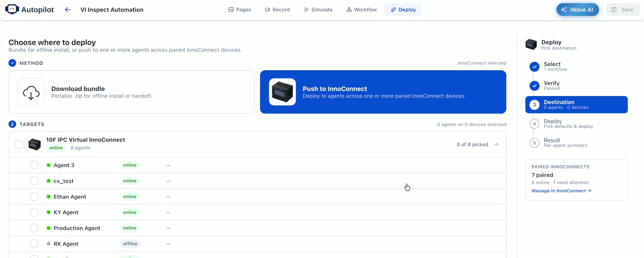Click 'VI Inspect Automation' title
The height and width of the screenshot is (258, 644).
(112, 10)
